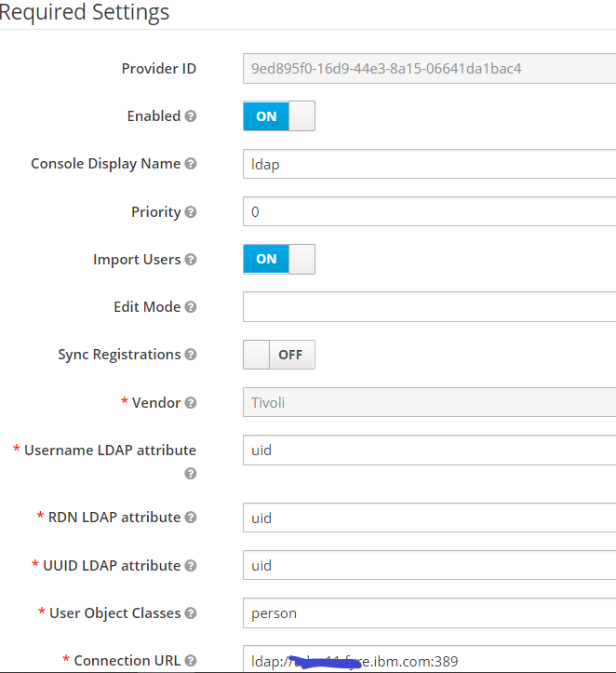Open the Priority help tooltip icon
Viewport: 616px width, 673px height.
pyautogui.click(x=191, y=212)
